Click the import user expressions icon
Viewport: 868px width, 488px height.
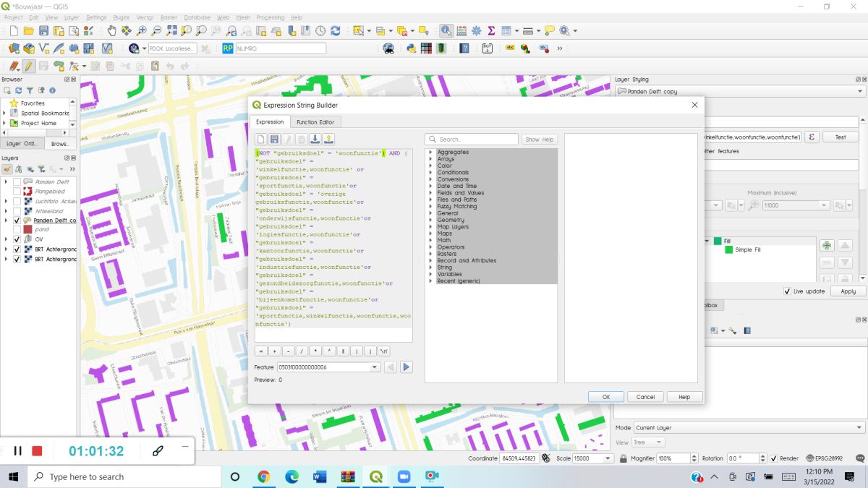click(315, 139)
